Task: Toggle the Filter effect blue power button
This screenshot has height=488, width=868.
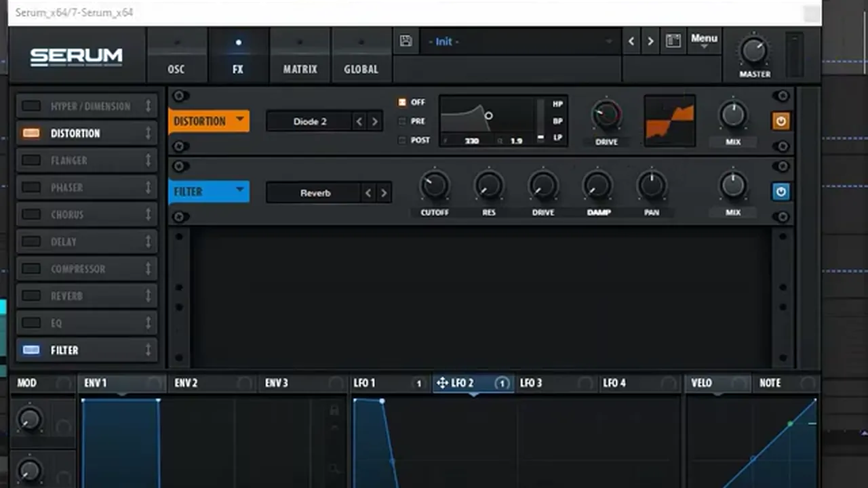Action: (781, 192)
